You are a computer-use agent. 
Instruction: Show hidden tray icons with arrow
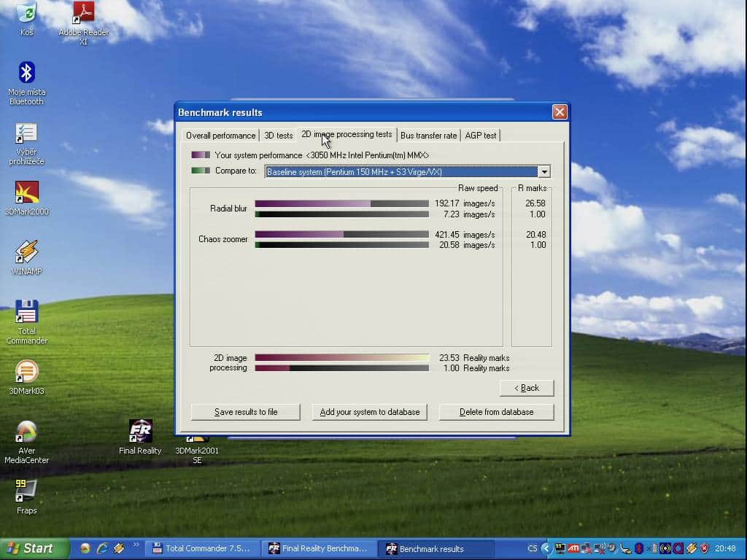(546, 548)
